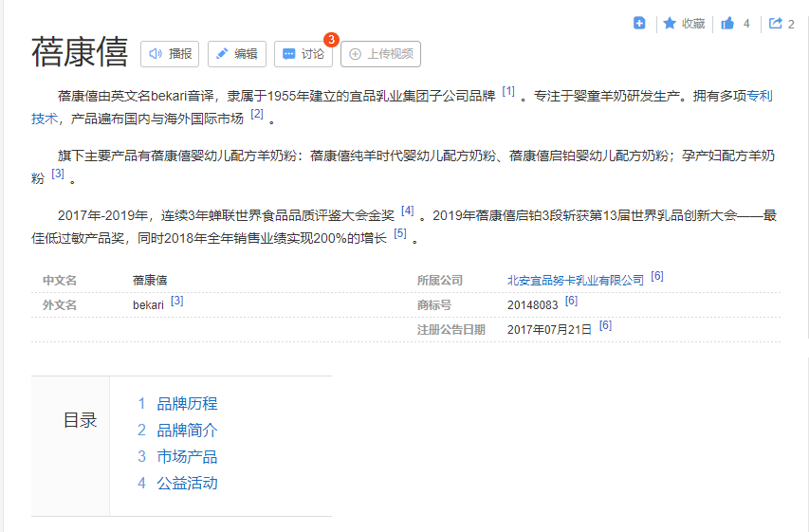Click the 注册公告日期 field label
Screen dimensions: 809x532
pyautogui.click(x=450, y=330)
